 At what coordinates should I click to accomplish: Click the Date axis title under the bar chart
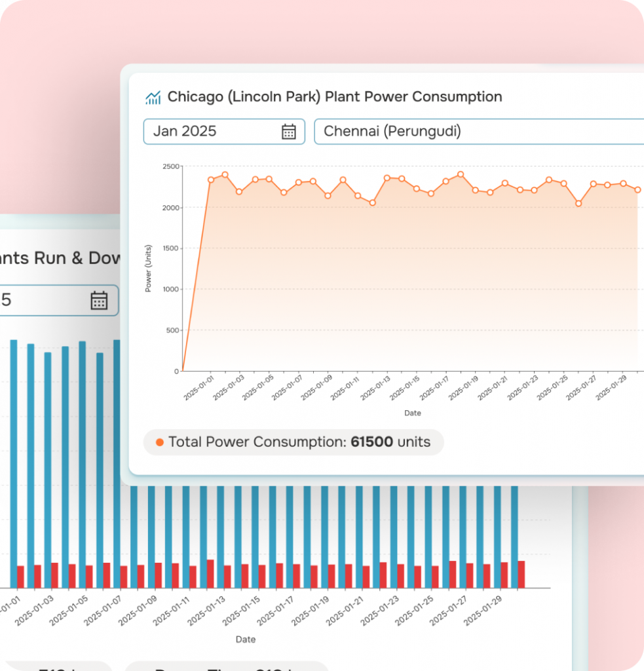tap(246, 640)
